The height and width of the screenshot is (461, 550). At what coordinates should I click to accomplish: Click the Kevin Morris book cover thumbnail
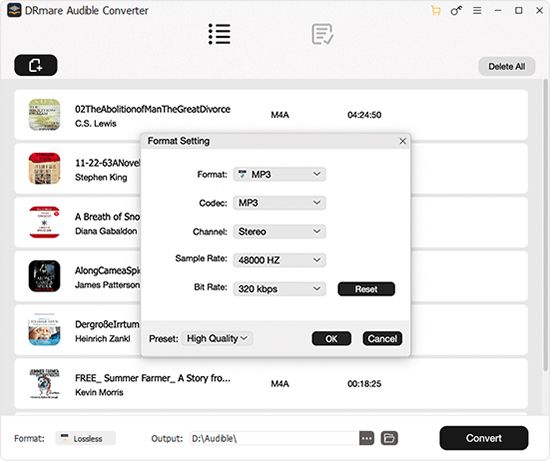[44, 383]
